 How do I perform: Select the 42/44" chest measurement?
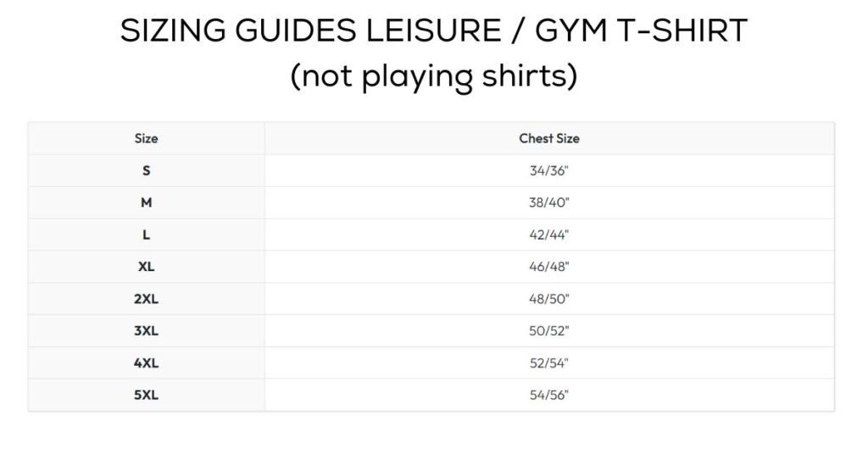tap(548, 235)
